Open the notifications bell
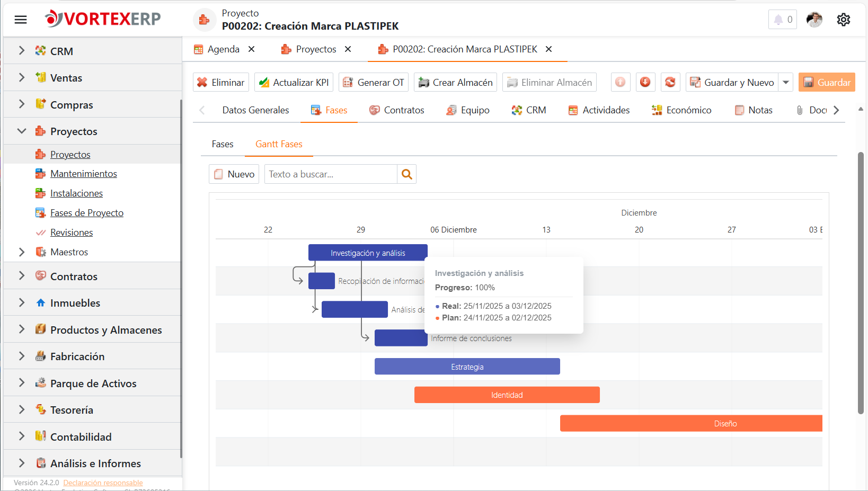Image resolution: width=868 pixels, height=491 pixels. tap(782, 20)
